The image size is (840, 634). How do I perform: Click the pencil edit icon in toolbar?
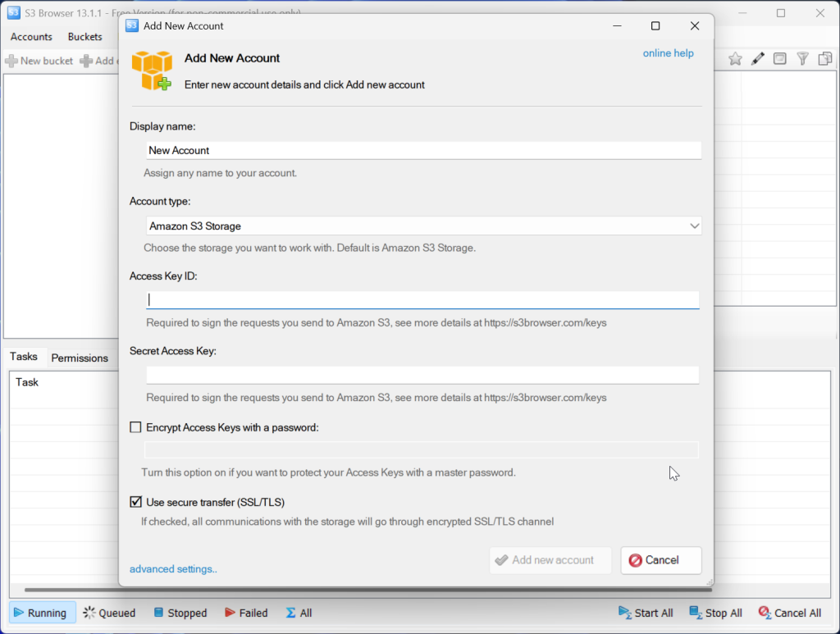click(758, 59)
